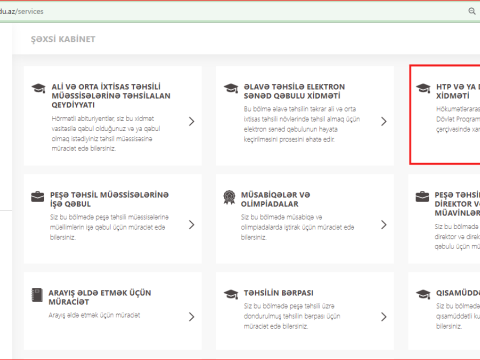This screenshot has height=360, width=480.
Task: Click description about müsabiqə və olimpiadalarda iştirak
Action: 297,227
